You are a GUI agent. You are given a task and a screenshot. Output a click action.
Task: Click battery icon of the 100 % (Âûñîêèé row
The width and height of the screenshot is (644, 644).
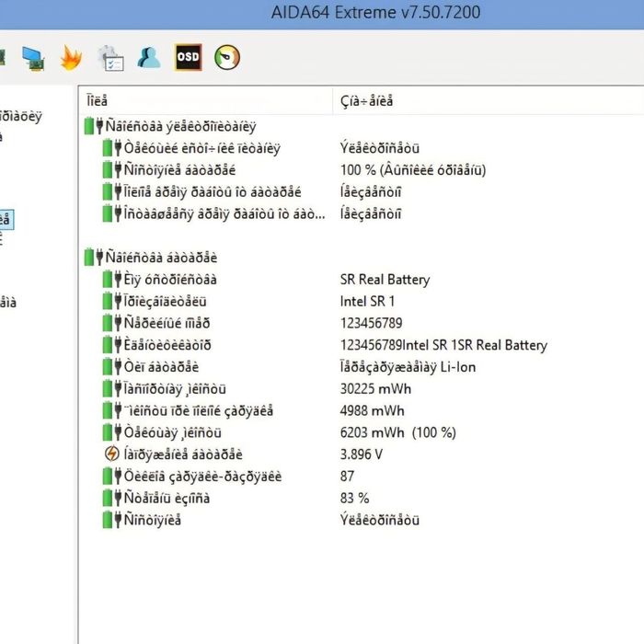(x=112, y=169)
